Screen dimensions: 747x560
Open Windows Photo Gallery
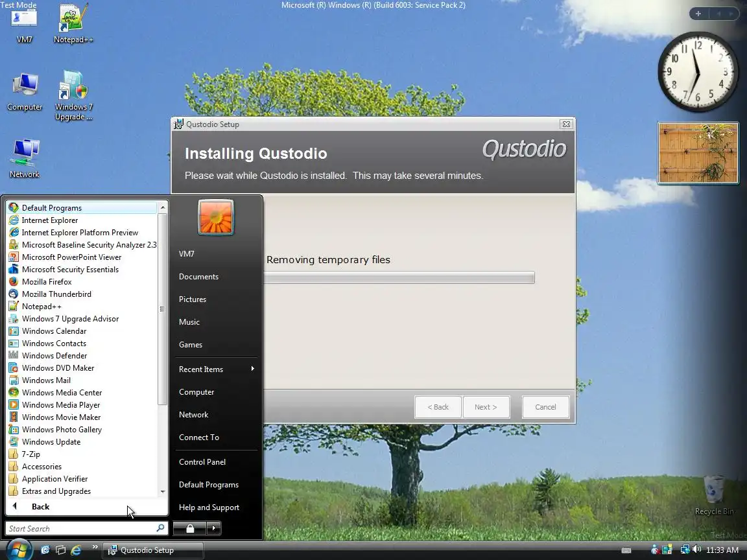(x=82, y=430)
